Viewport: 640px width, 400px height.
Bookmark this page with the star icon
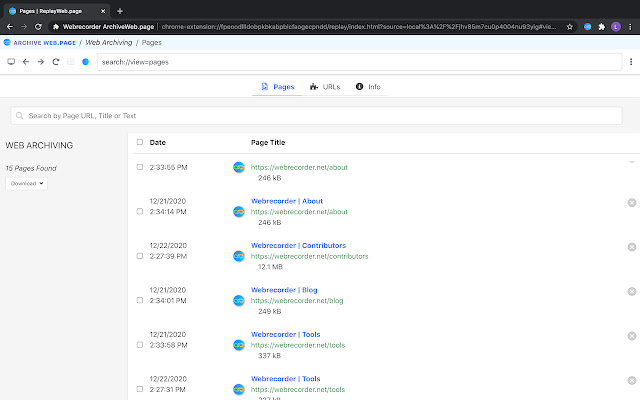570,26
